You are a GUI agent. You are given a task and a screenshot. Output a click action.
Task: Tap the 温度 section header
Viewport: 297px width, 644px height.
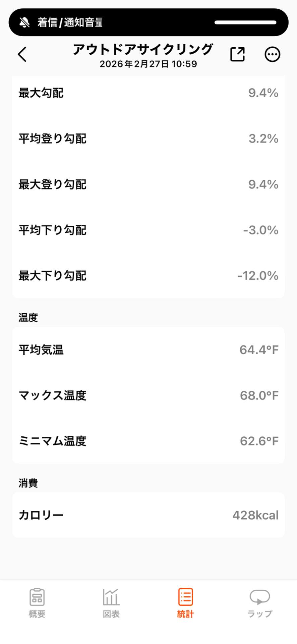point(28,317)
